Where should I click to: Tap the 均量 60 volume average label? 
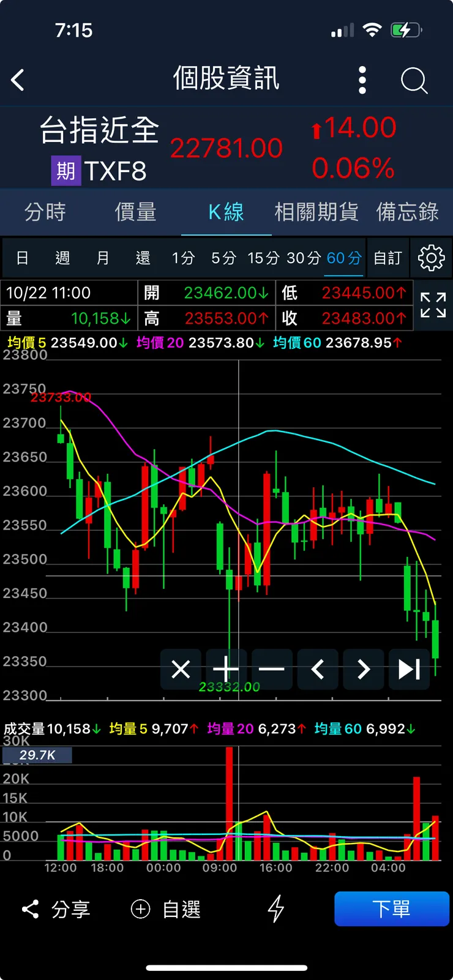[x=338, y=729]
